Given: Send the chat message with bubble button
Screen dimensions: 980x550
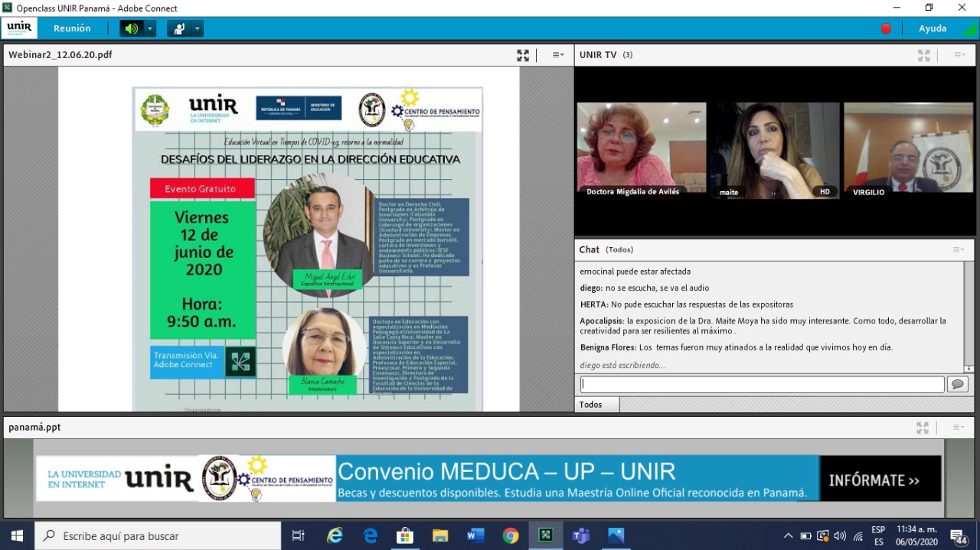Looking at the screenshot, I should tap(958, 384).
